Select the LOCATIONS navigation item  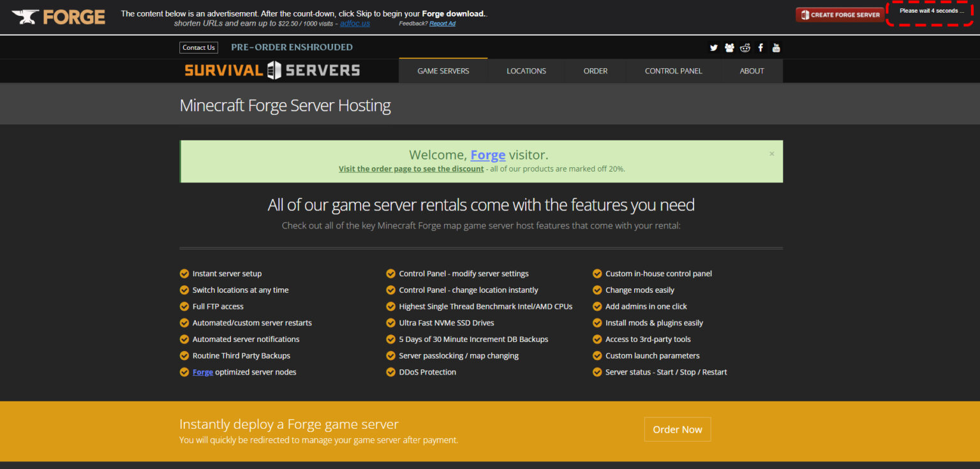526,71
